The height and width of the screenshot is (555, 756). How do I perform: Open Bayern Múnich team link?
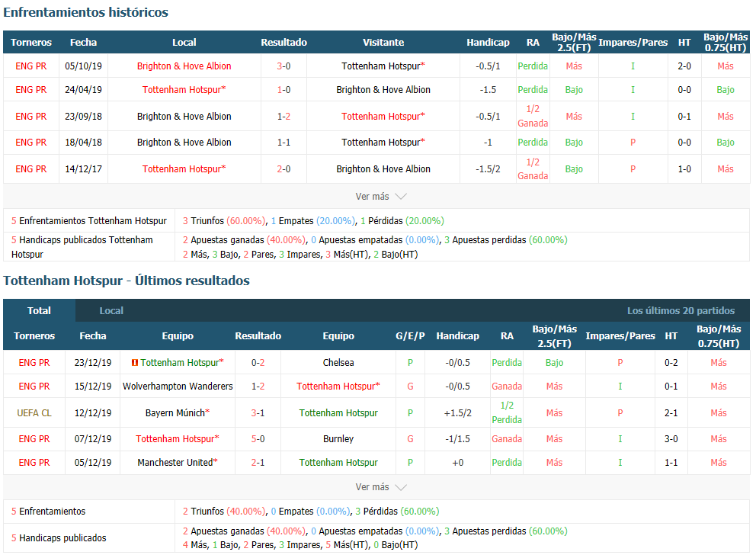tap(178, 412)
